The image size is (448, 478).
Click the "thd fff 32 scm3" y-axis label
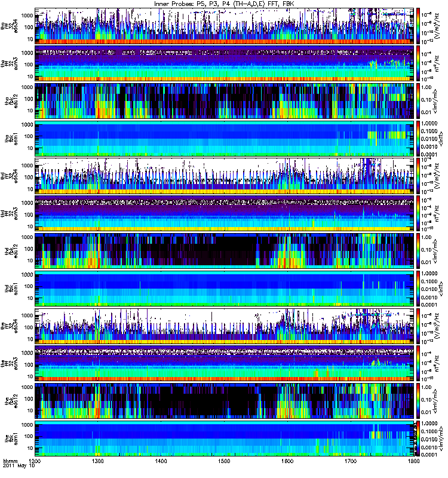9,214
